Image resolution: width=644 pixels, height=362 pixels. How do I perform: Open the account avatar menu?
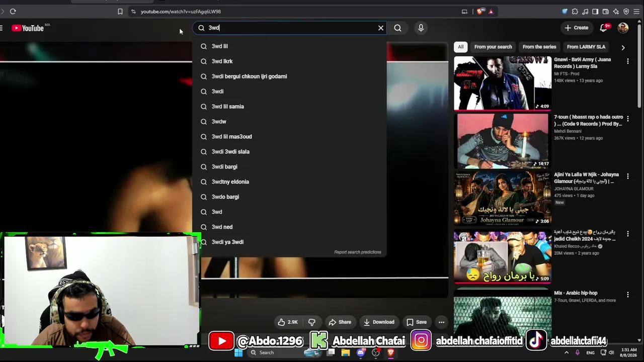click(623, 28)
